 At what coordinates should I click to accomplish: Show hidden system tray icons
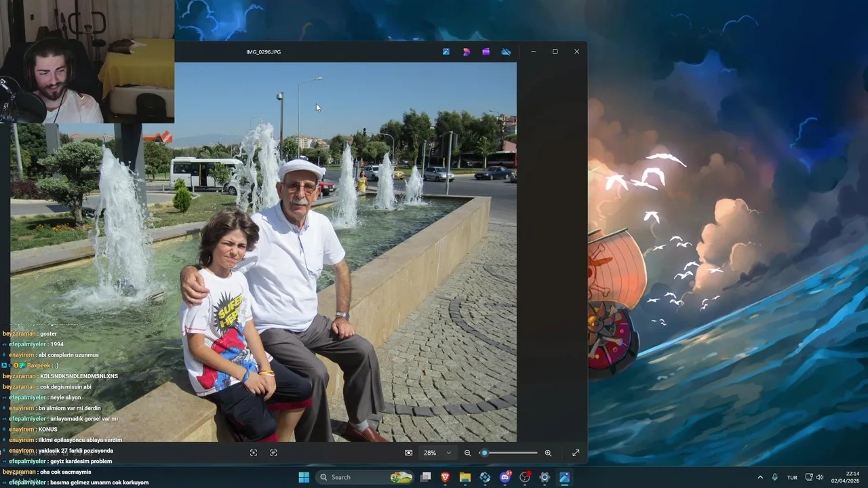click(x=759, y=477)
